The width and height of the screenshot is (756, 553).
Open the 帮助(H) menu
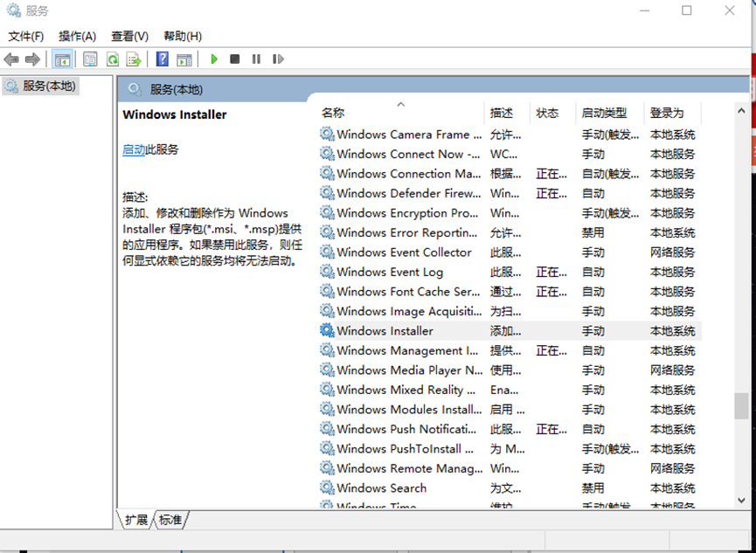[183, 36]
